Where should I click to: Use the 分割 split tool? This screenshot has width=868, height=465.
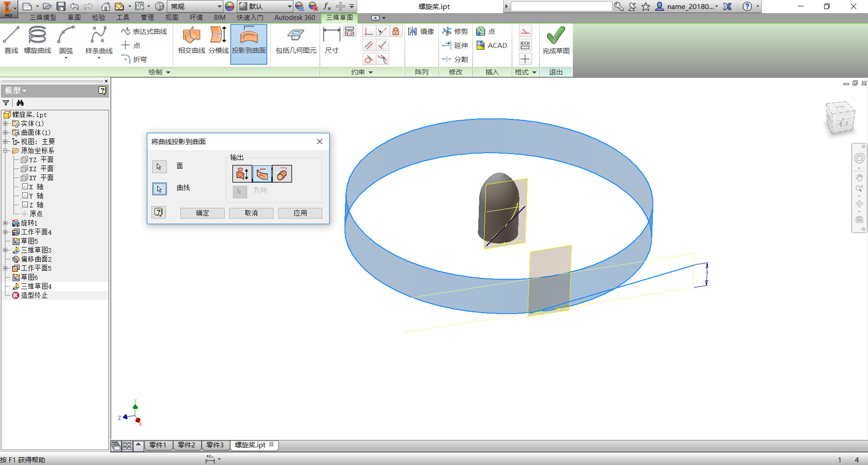(455, 59)
